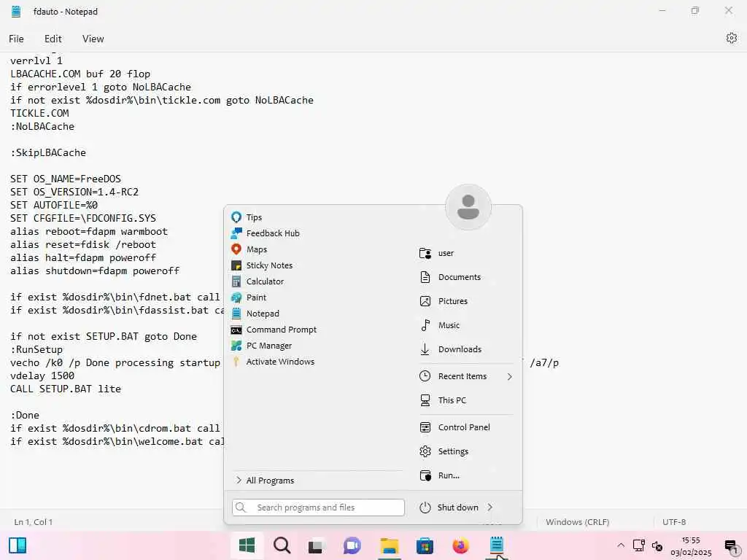Expand All Programs list
Viewport: 747px width, 560px height.
(265, 481)
